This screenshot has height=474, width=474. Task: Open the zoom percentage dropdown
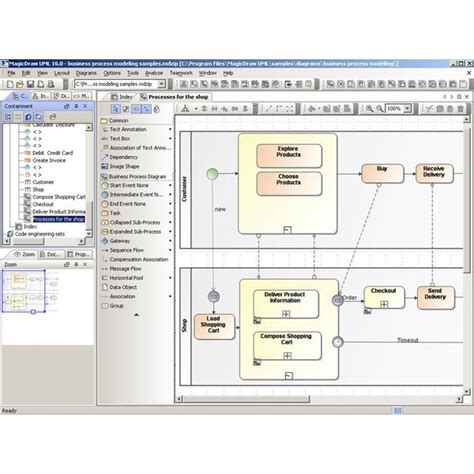tap(407, 109)
